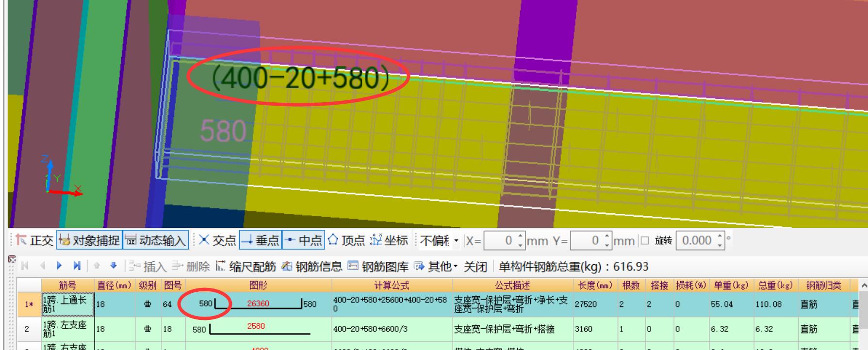Click length cell 3160
This screenshot has height=350, width=868.
tap(595, 329)
